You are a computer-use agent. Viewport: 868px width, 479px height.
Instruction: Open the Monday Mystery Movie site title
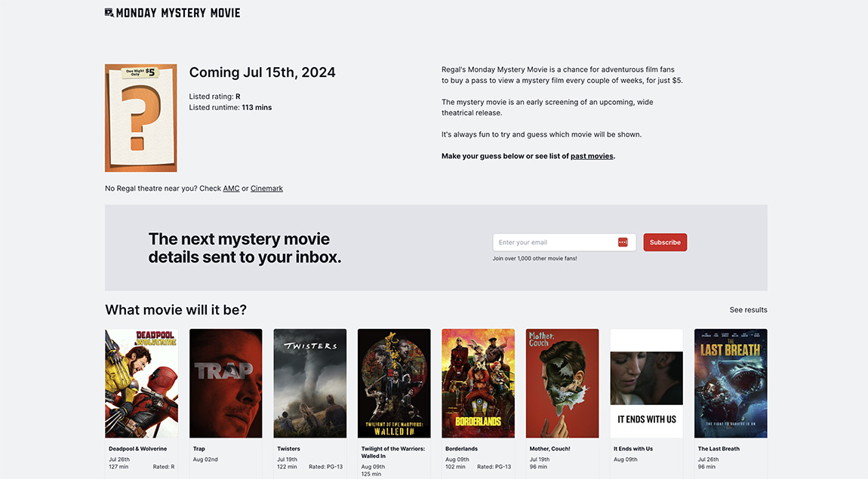tap(177, 13)
